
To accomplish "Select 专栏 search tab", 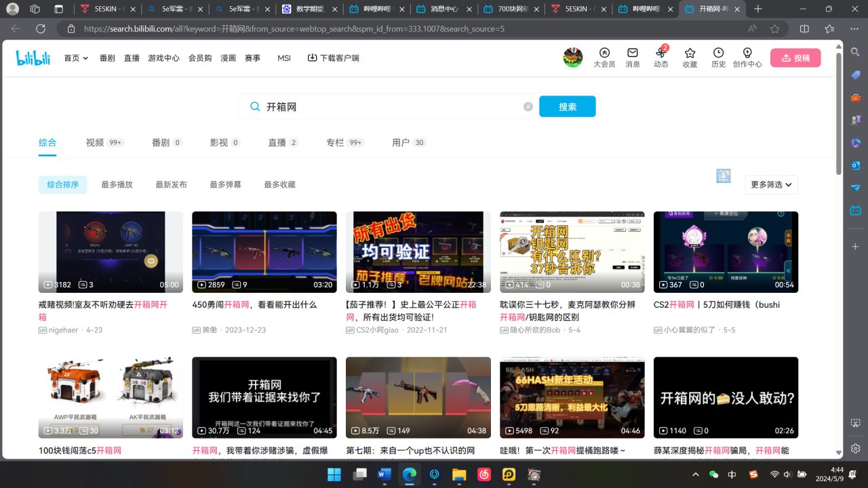I will [x=346, y=142].
